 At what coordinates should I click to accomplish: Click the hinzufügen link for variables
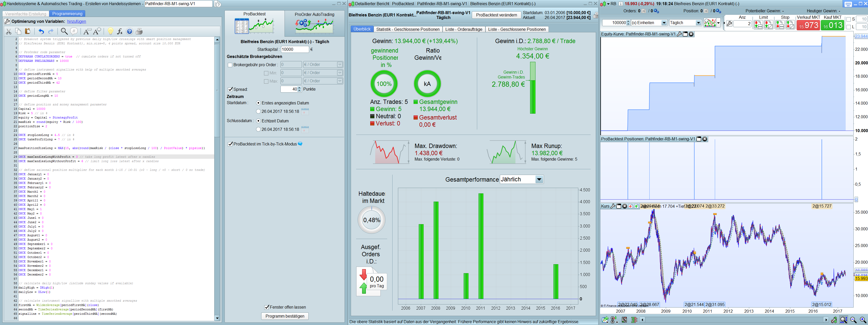point(76,21)
